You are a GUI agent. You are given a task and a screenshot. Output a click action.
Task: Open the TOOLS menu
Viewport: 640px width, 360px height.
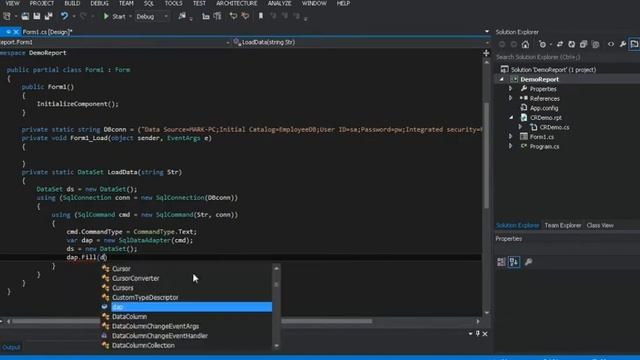click(x=173, y=3)
